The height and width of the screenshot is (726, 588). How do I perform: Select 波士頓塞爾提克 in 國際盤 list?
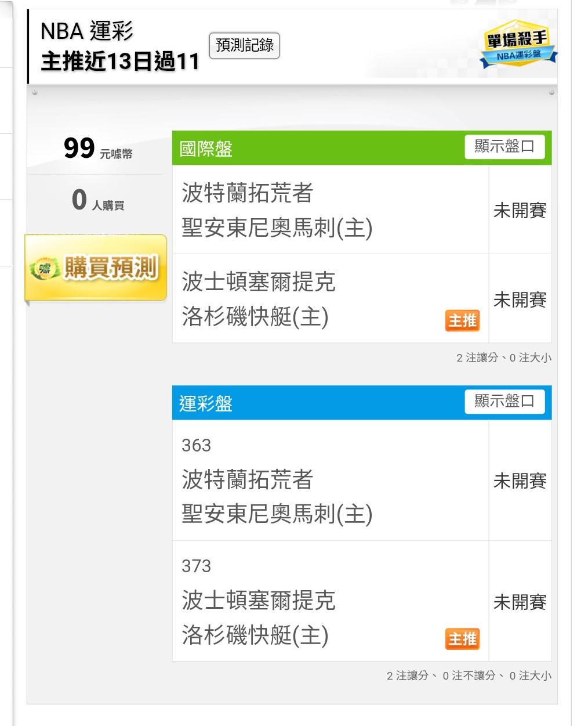(x=259, y=282)
